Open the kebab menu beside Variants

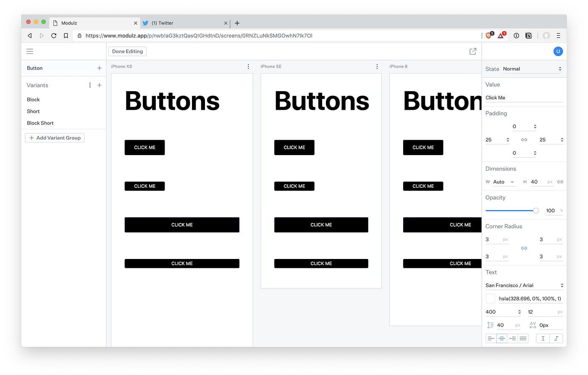(x=89, y=85)
